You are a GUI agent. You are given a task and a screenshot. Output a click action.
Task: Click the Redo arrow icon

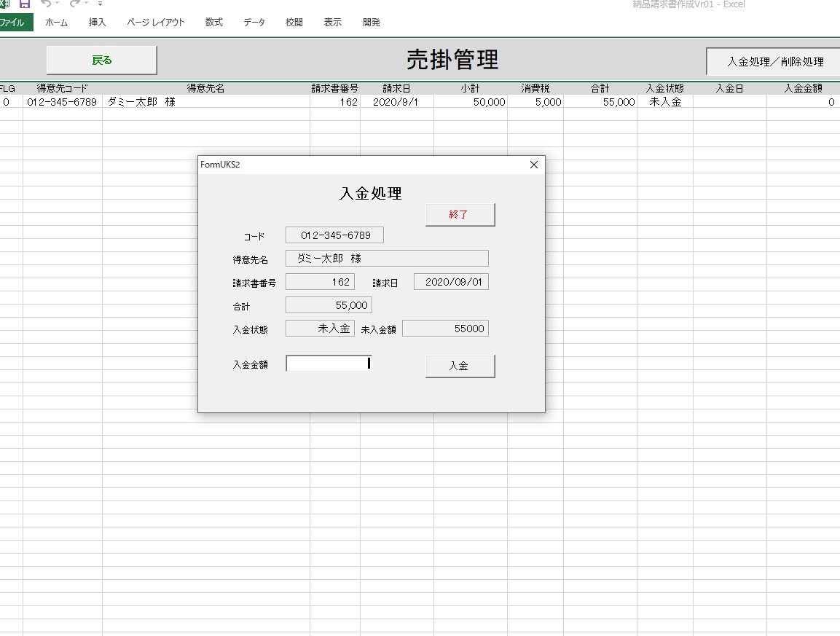click(x=75, y=3)
